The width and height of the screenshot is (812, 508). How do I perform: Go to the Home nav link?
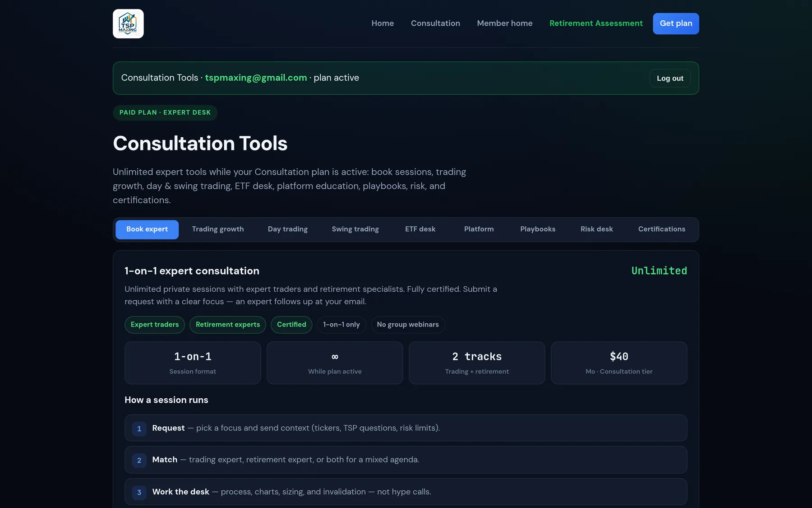(x=383, y=23)
